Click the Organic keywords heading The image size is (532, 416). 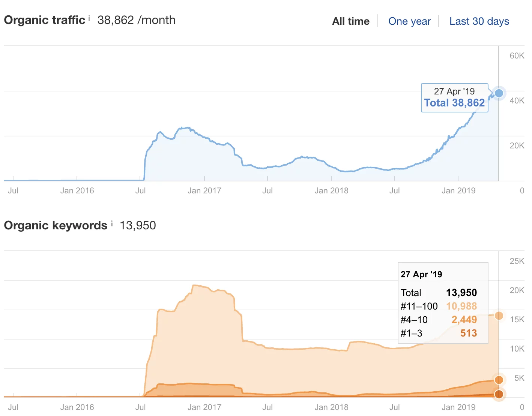click(x=56, y=225)
